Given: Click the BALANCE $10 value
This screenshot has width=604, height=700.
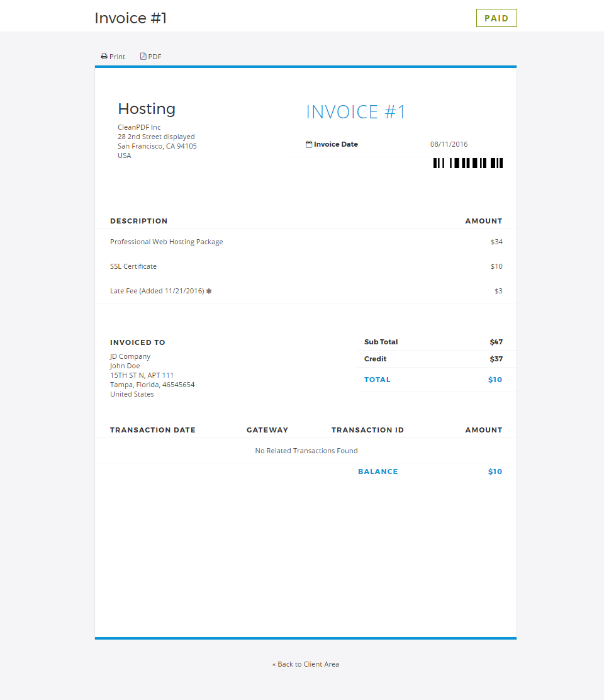Looking at the screenshot, I should coord(495,471).
